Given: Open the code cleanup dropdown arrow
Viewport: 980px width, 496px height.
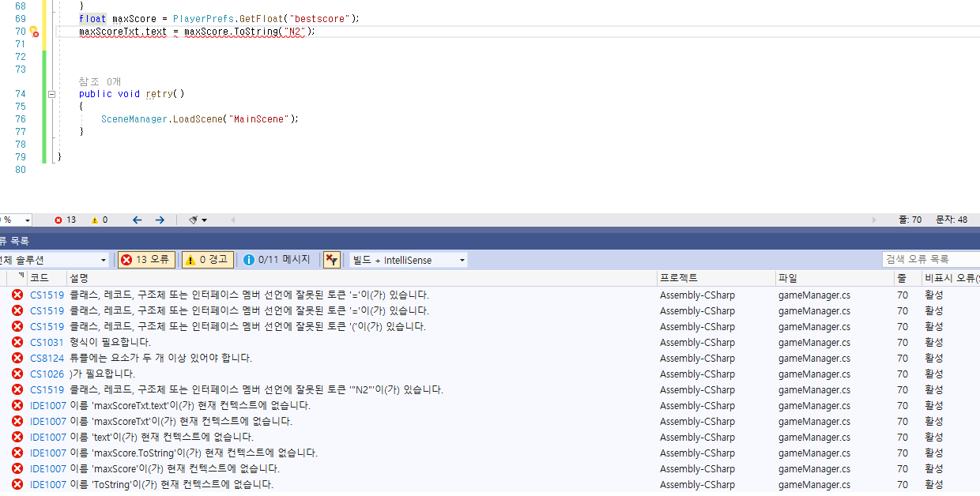Looking at the screenshot, I should [204, 220].
